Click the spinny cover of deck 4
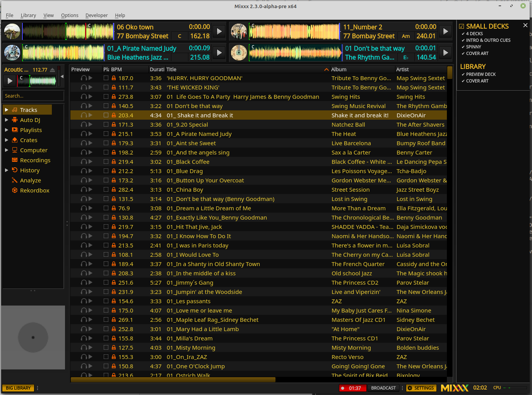 click(x=239, y=53)
